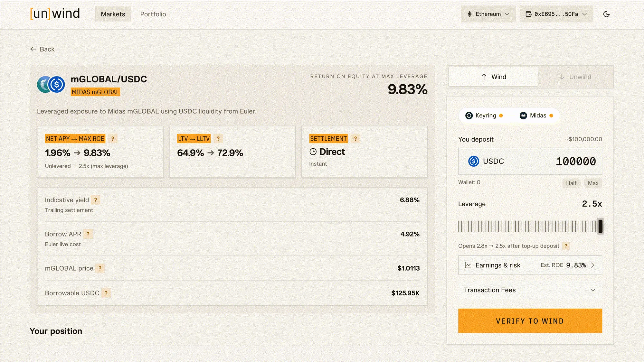Click the Borrow APR value 4.92%
The width and height of the screenshot is (644, 362).
pos(410,234)
